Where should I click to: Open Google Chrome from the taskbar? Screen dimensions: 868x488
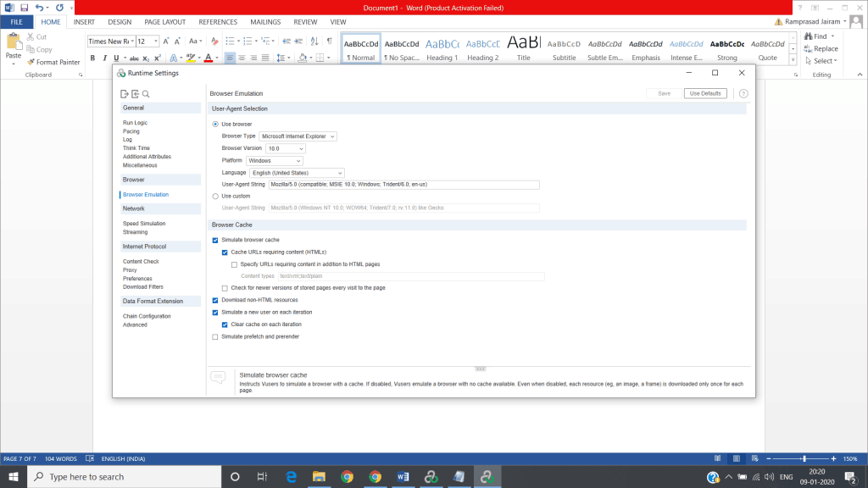[x=348, y=476]
